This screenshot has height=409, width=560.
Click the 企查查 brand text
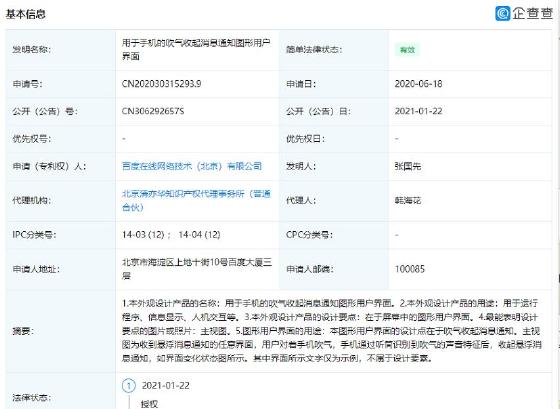click(x=533, y=14)
